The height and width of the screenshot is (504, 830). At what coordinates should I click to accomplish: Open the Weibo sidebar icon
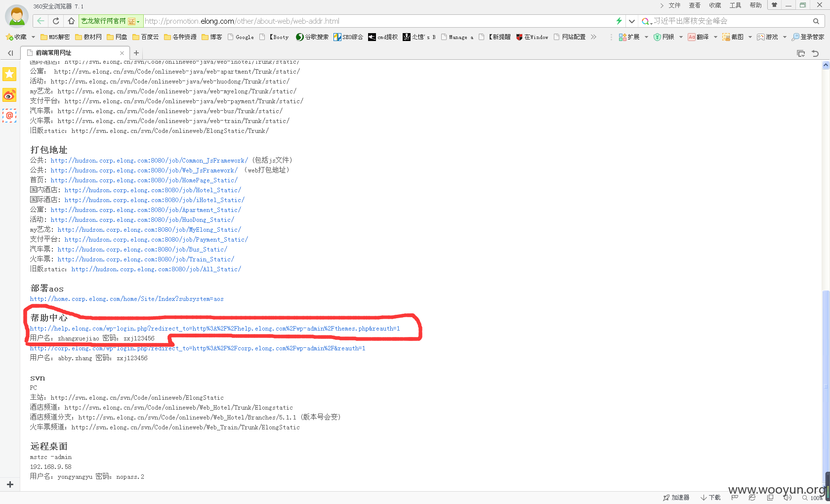[9, 95]
